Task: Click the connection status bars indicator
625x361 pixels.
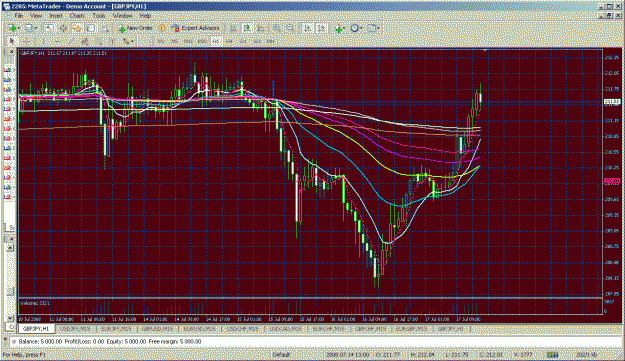Action: click(552, 355)
